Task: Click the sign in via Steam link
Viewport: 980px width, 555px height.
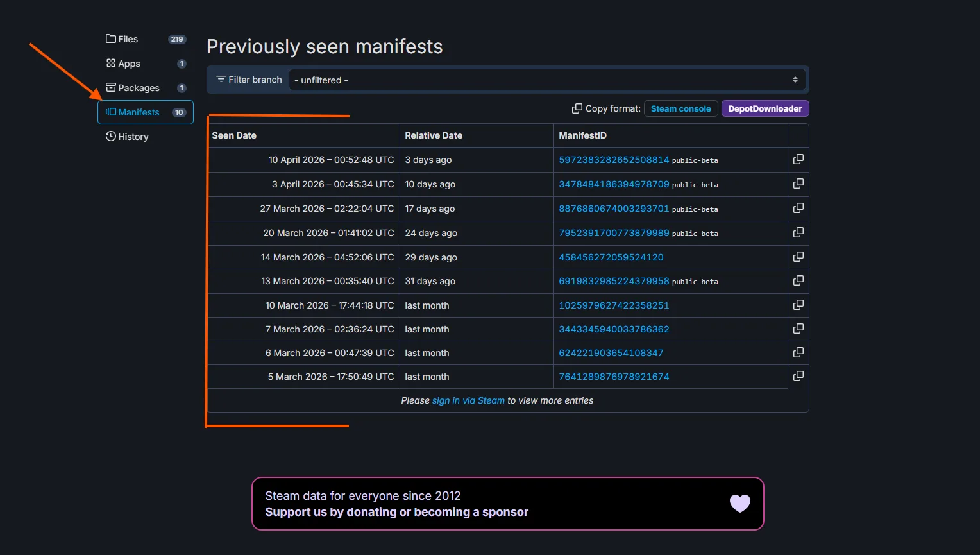Action: coord(468,400)
